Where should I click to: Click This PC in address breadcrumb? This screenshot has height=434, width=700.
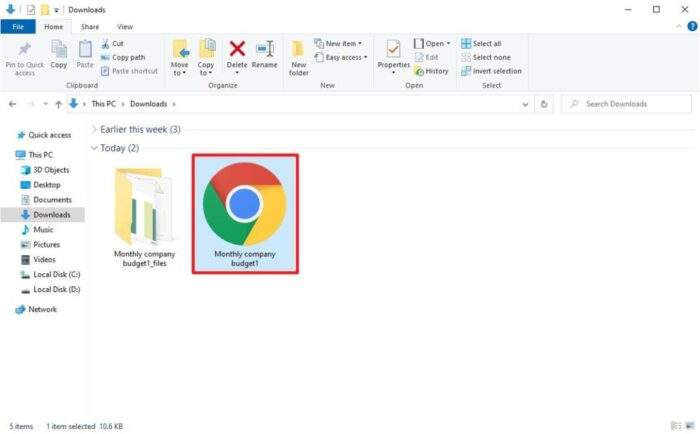104,104
